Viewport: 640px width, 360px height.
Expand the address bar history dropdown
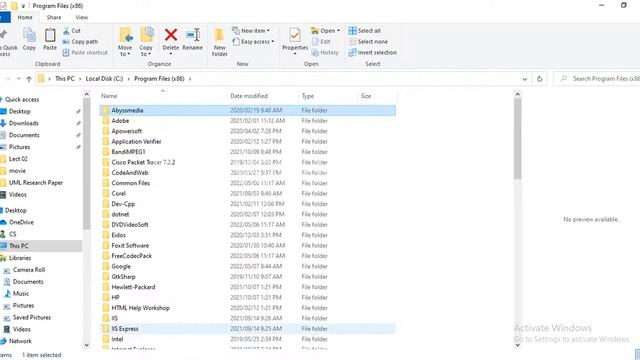coord(524,79)
